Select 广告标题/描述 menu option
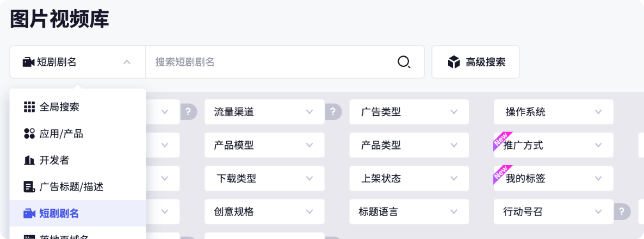This screenshot has height=239, width=644. (78, 187)
